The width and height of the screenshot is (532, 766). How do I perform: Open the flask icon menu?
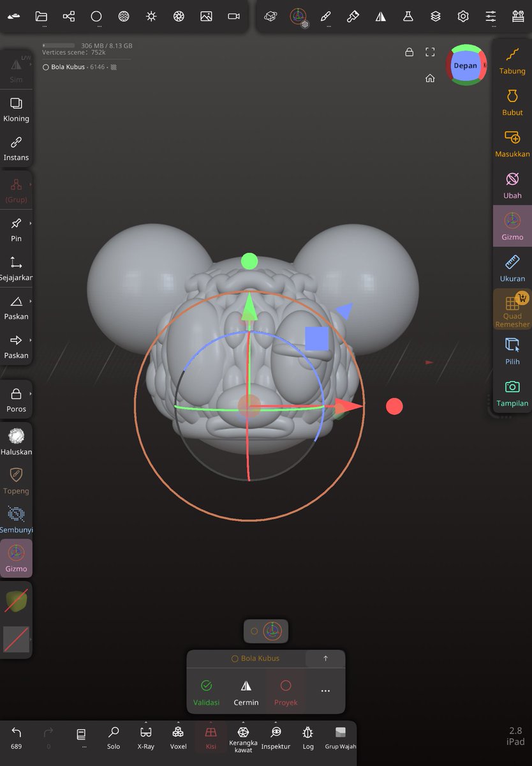pyautogui.click(x=408, y=17)
